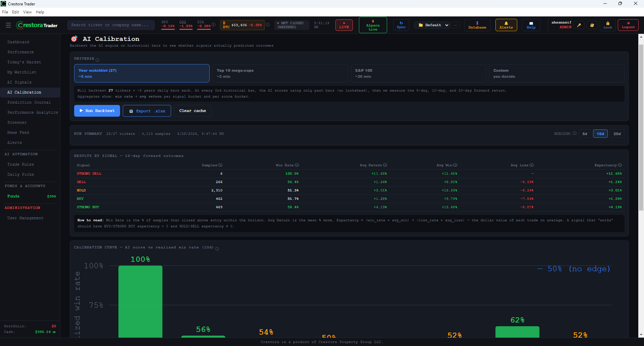The width and height of the screenshot is (644, 346).
Task: Open the Screener page
Action: (30, 122)
